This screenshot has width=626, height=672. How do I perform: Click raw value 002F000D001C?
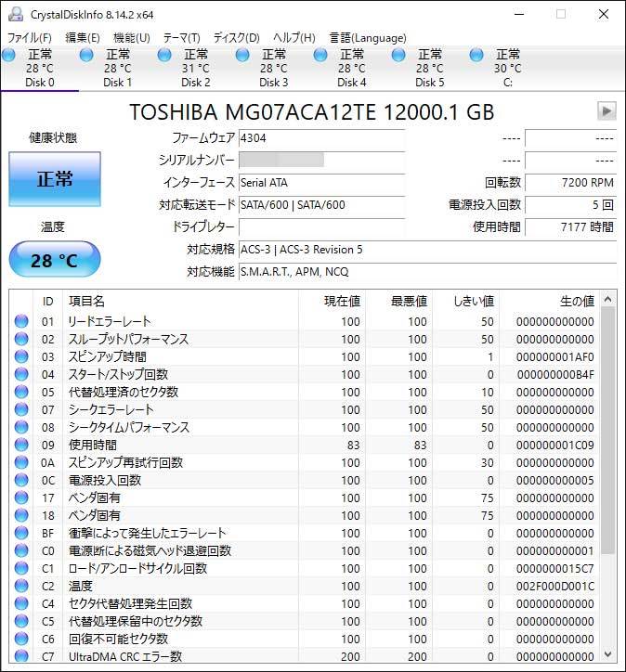pyautogui.click(x=554, y=586)
